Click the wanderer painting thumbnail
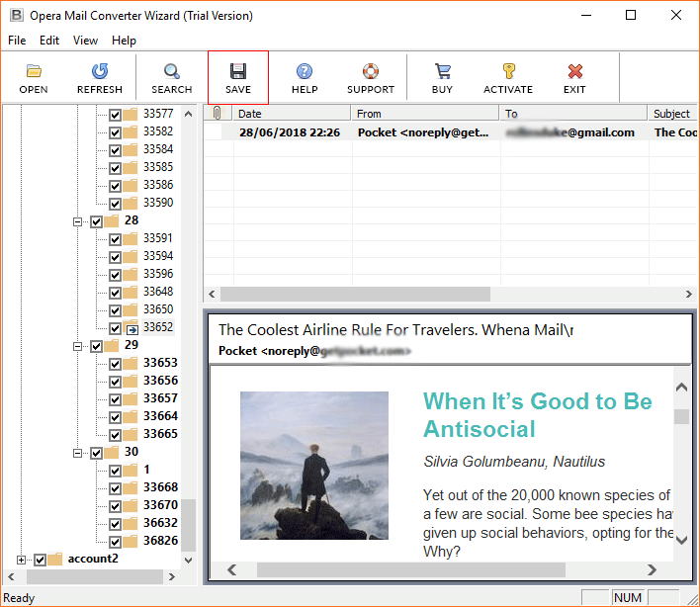The image size is (700, 607). [314, 466]
